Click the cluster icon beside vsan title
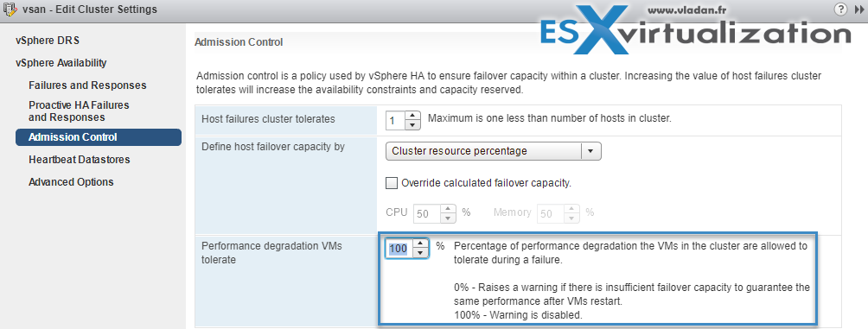Image resolution: width=868 pixels, height=329 pixels. pyautogui.click(x=10, y=9)
